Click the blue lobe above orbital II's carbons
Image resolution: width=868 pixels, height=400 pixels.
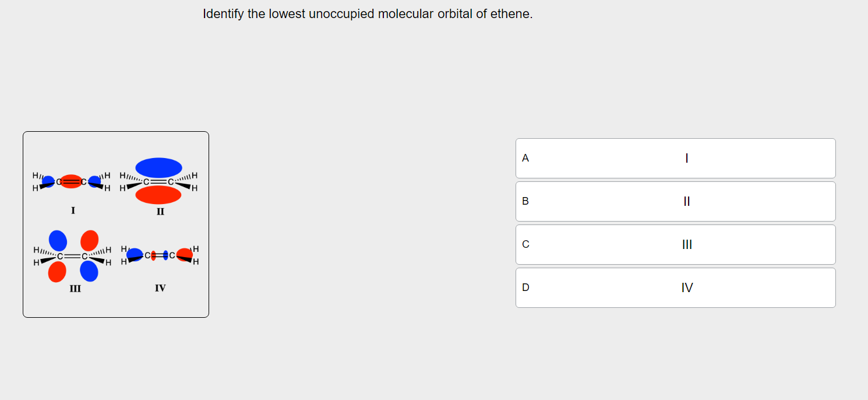(158, 166)
